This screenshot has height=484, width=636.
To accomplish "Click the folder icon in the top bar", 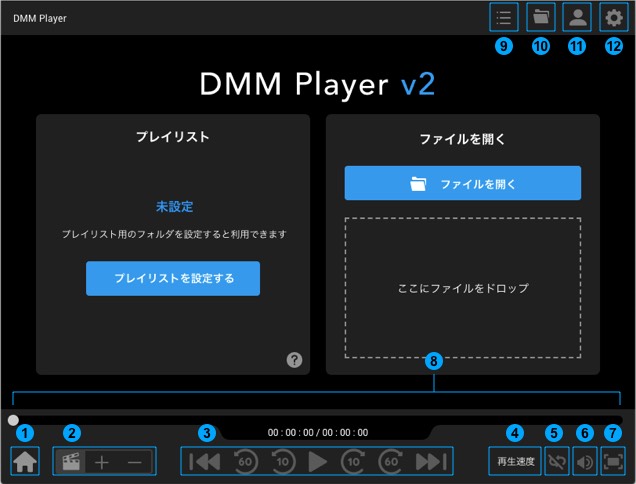I will (x=541, y=17).
